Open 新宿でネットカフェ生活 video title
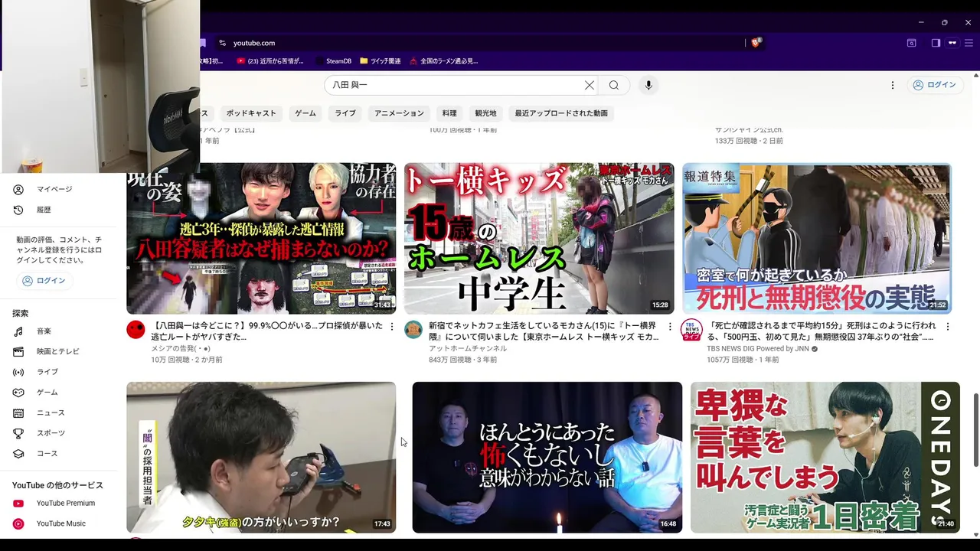Viewport: 980px width, 551px height. pyautogui.click(x=544, y=331)
